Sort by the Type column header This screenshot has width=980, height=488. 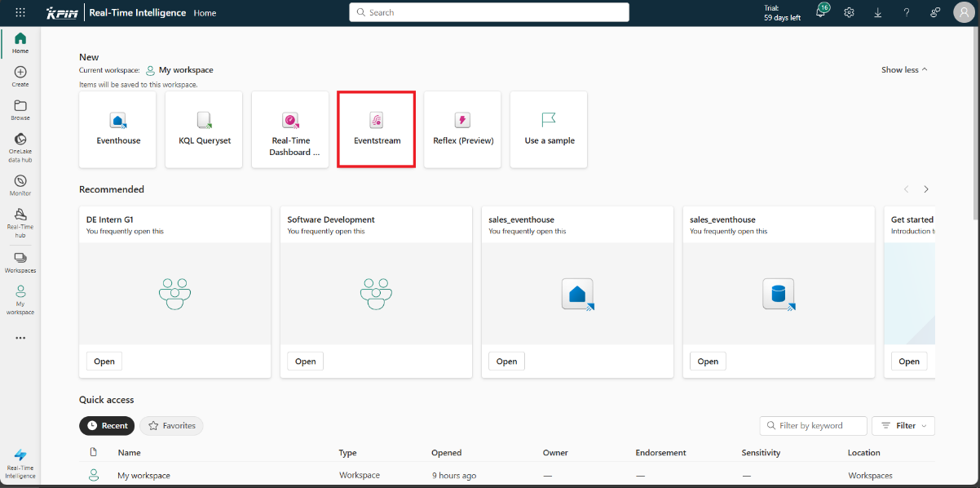(348, 453)
